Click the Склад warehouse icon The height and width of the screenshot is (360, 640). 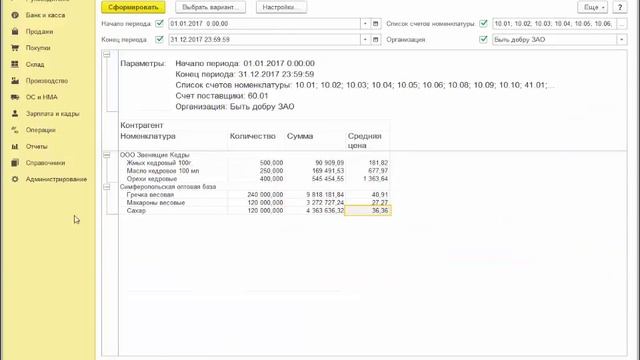click(x=15, y=64)
